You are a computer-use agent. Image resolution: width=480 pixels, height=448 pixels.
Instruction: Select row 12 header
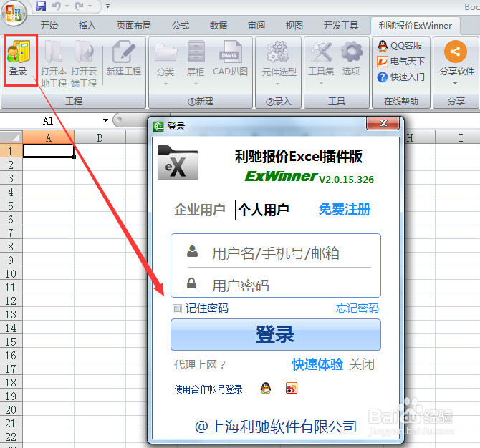(11, 301)
